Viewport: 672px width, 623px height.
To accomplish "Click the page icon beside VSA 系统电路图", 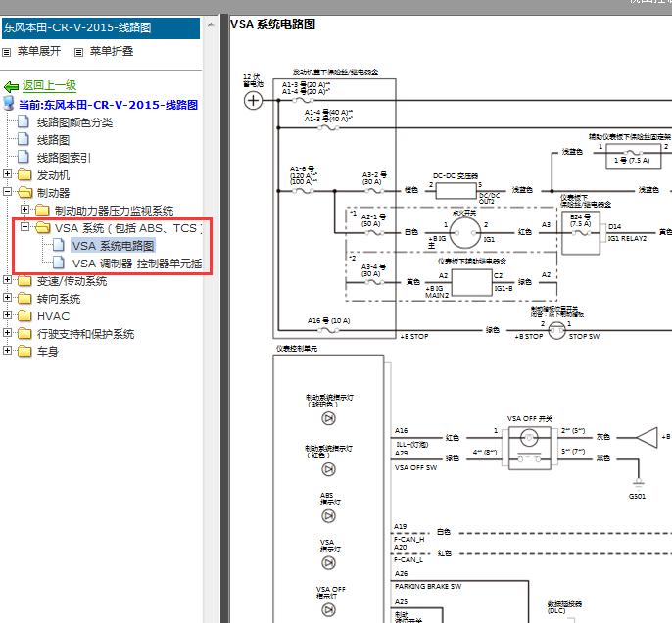I will pos(59,245).
